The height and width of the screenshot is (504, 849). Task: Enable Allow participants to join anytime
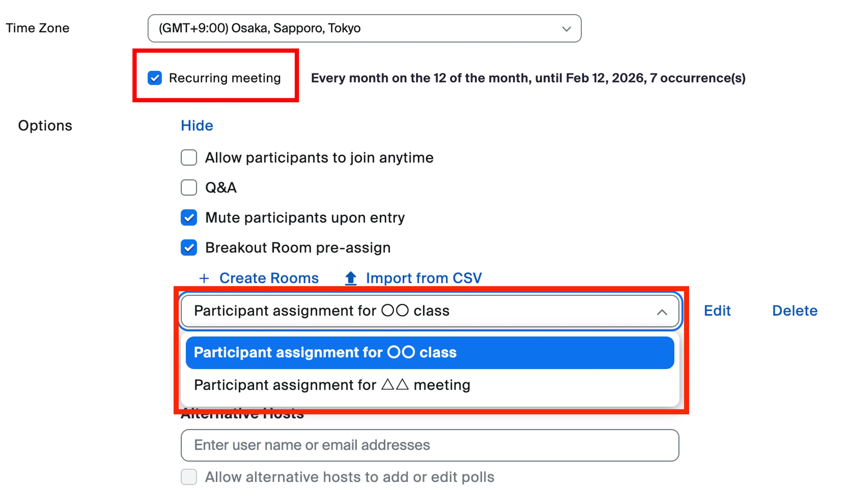pos(189,158)
